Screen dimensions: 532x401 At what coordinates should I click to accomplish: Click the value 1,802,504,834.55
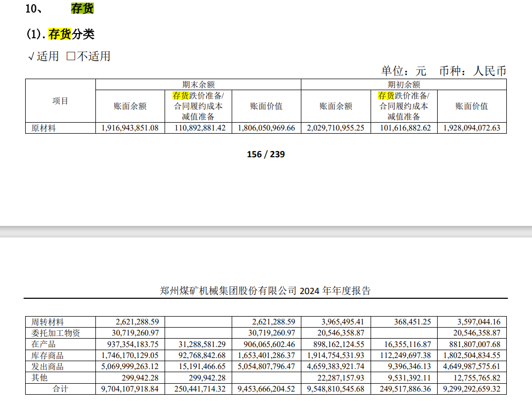coord(472,355)
